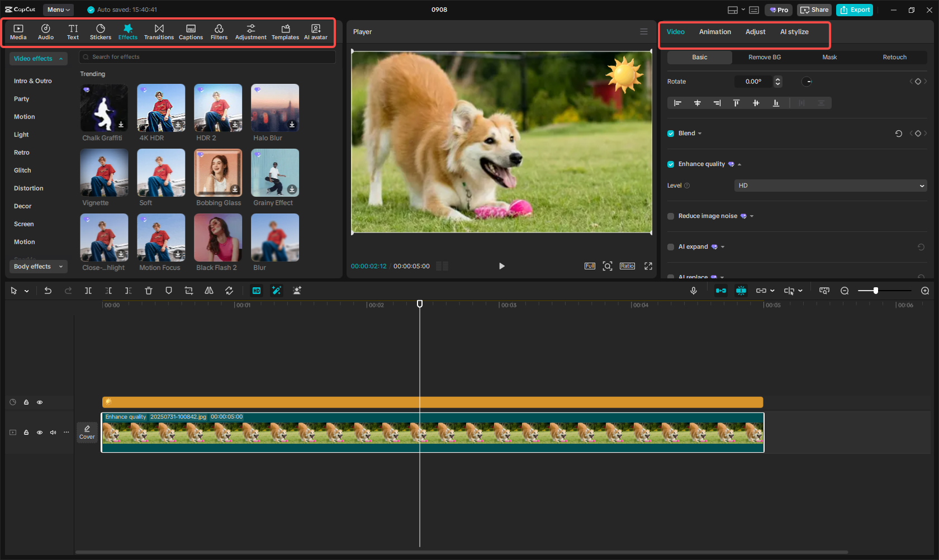Click the delete trash icon in timeline toolbar
939x560 pixels.
click(x=149, y=291)
